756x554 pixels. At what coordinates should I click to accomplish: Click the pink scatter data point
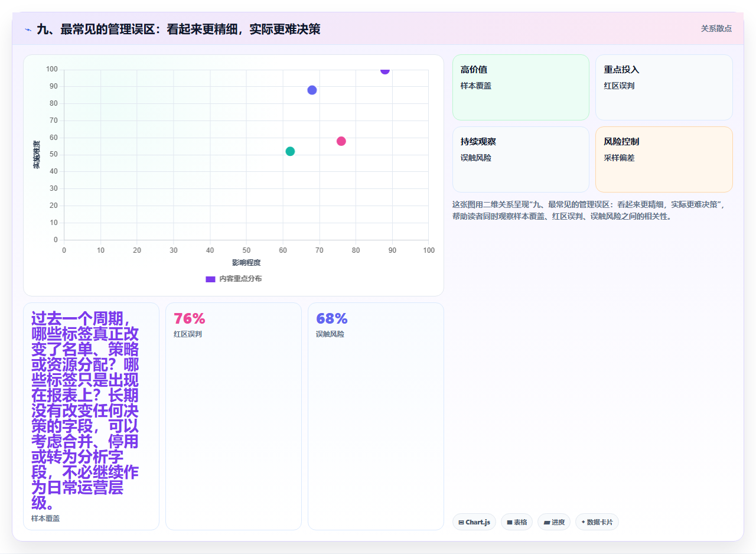click(x=341, y=141)
